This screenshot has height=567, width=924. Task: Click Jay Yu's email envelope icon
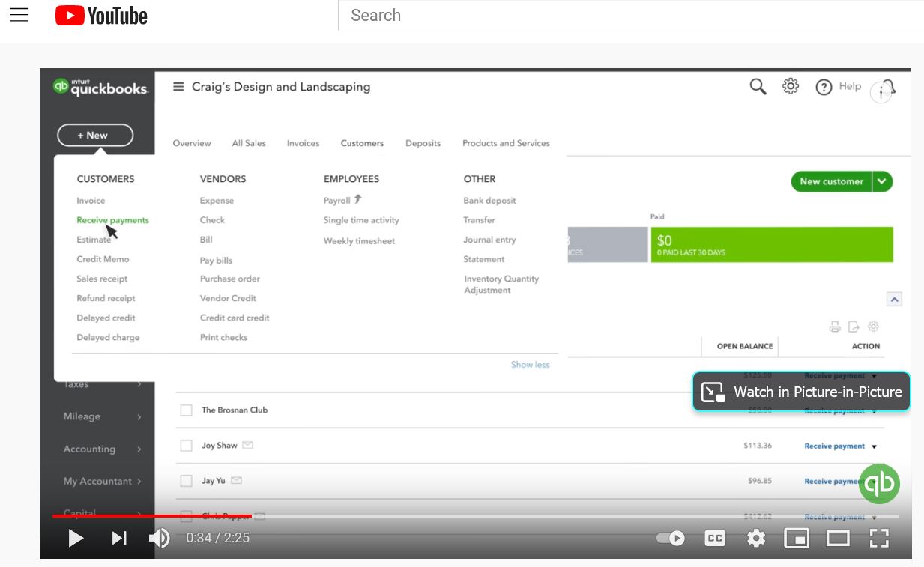coord(236,480)
